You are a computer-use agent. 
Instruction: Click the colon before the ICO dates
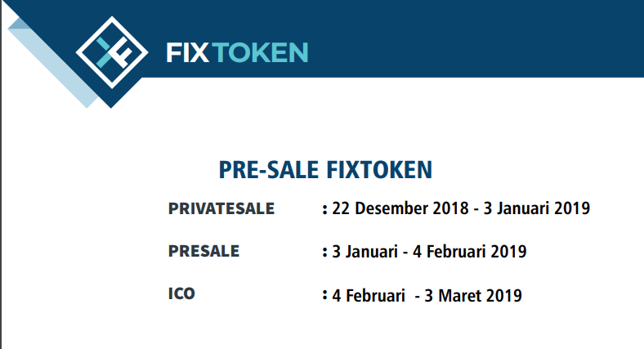click(x=325, y=296)
